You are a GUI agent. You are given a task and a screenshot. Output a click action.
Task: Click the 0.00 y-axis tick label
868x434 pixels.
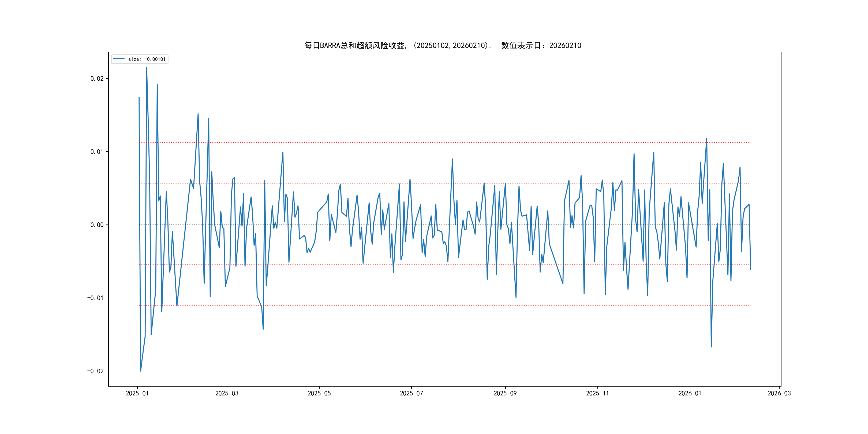coord(97,225)
